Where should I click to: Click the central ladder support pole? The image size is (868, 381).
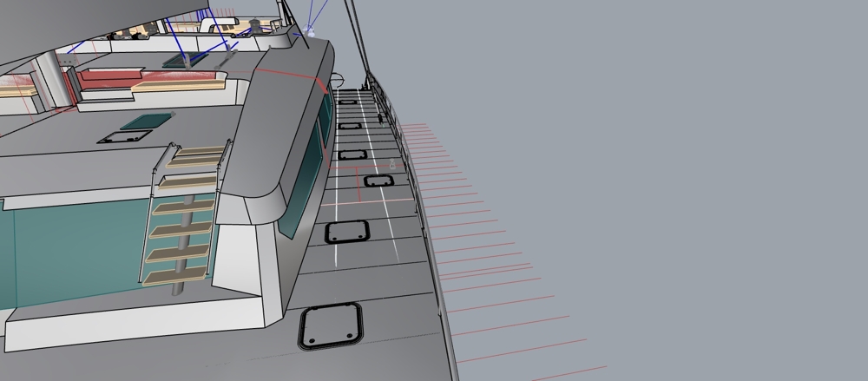coord(178,286)
